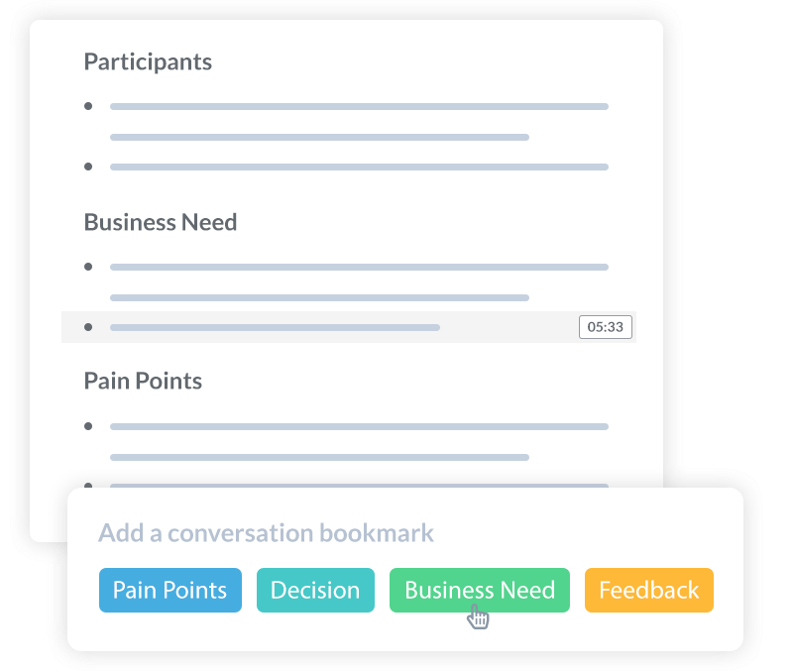Image resolution: width=793 pixels, height=672 pixels.
Task: Click the Participants section heading
Action: coord(148,62)
